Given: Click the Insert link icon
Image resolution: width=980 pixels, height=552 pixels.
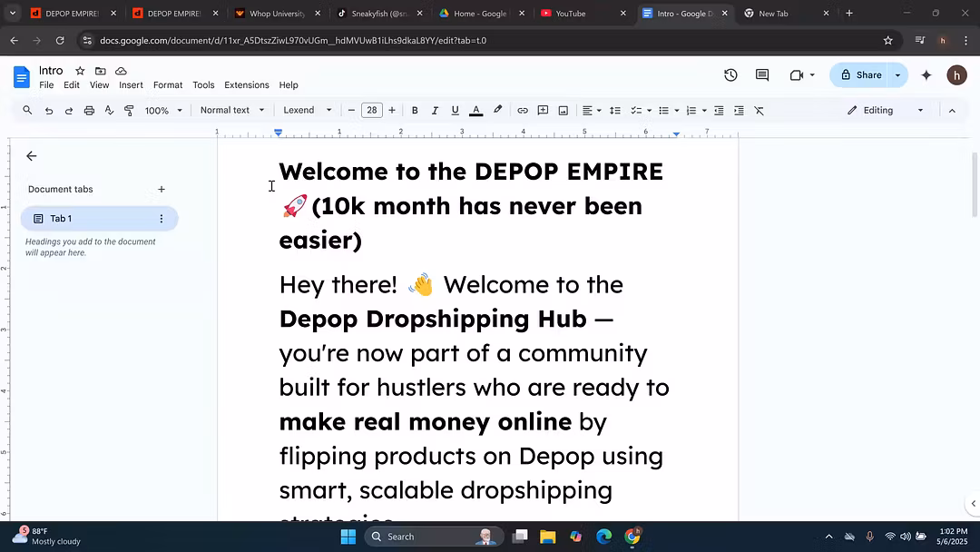Looking at the screenshot, I should [523, 111].
